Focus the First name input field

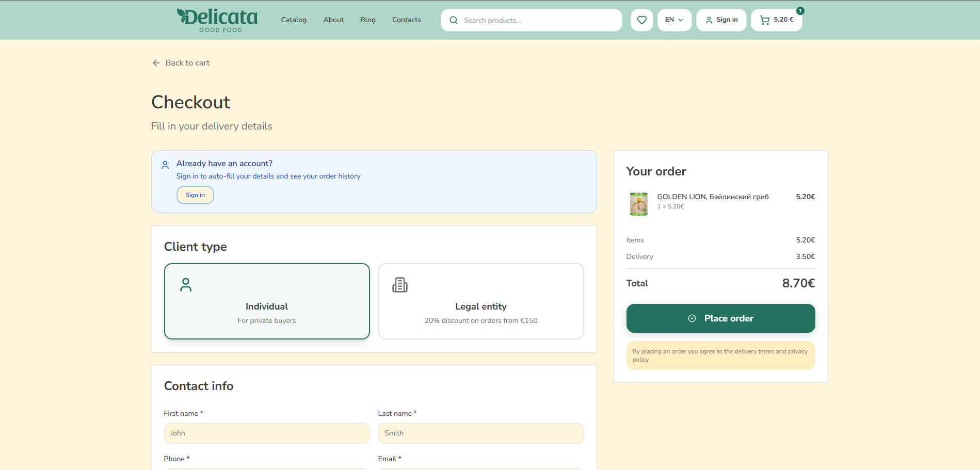[267, 433]
